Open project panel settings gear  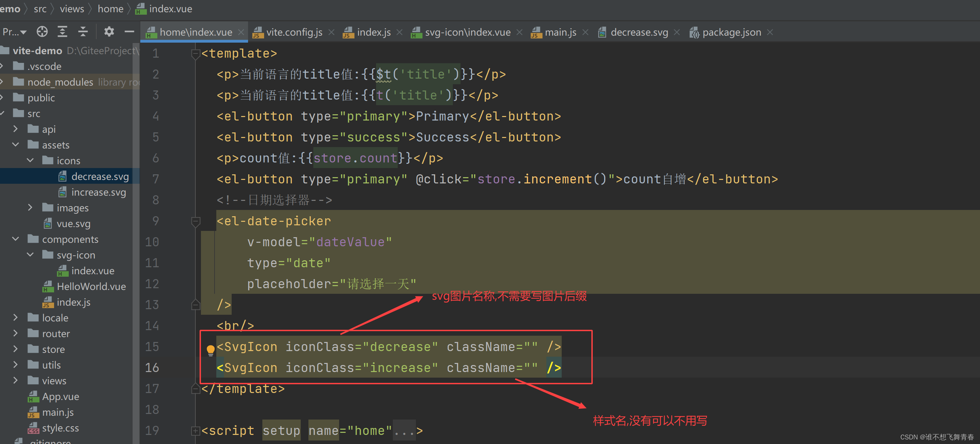[x=109, y=31]
